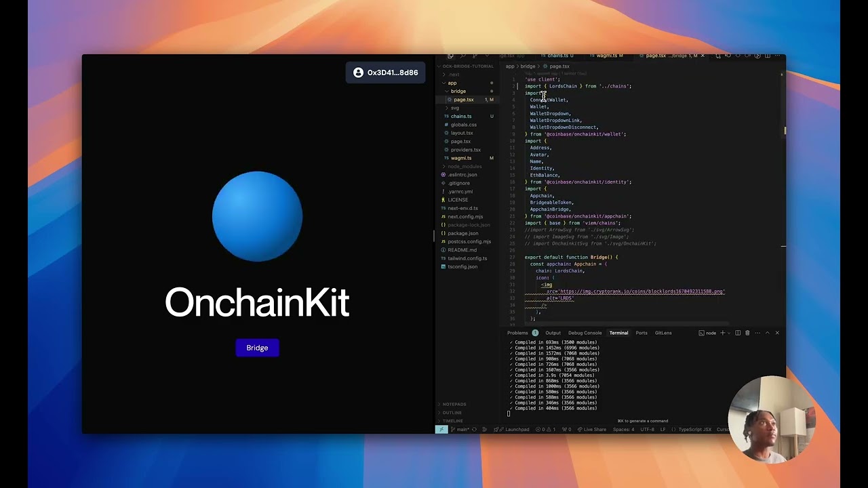Screen dimensions: 868x488
Task: Click the README.md info icon
Action: coord(443,249)
